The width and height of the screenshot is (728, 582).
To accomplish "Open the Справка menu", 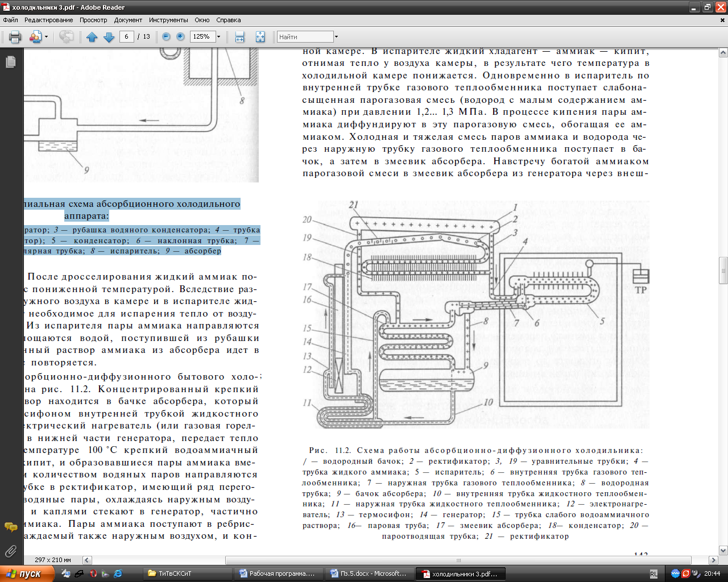I will (229, 20).
